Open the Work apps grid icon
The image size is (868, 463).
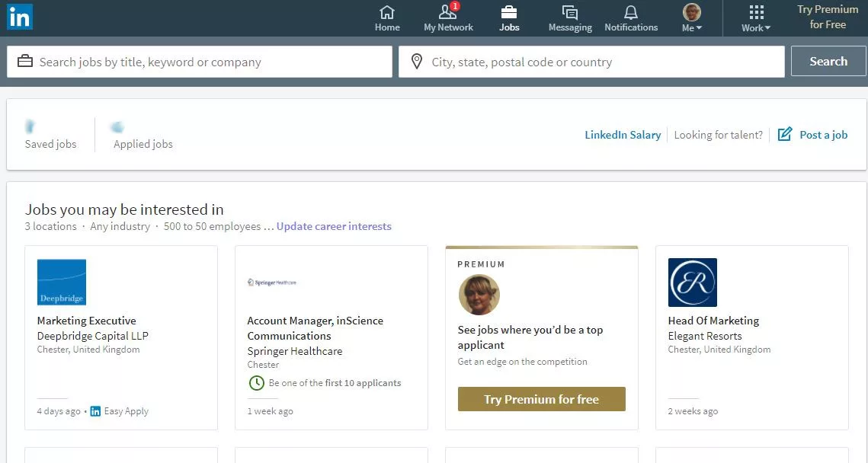click(x=756, y=12)
